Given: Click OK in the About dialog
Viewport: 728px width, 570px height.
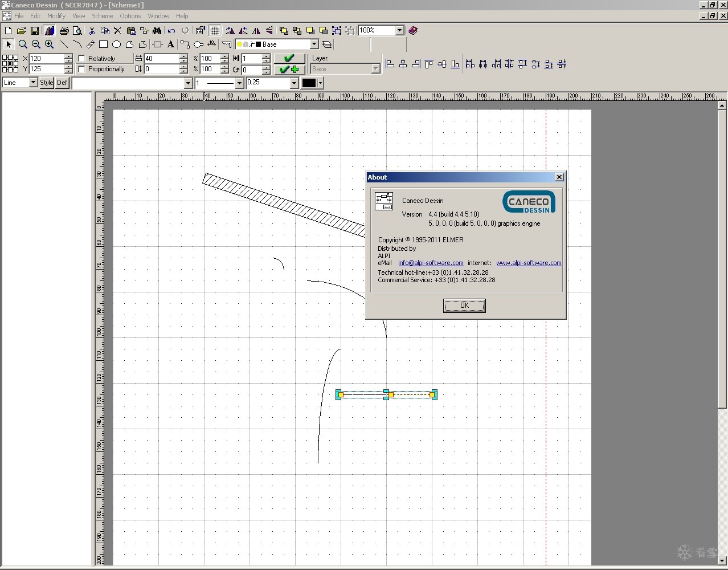Looking at the screenshot, I should click(x=464, y=306).
